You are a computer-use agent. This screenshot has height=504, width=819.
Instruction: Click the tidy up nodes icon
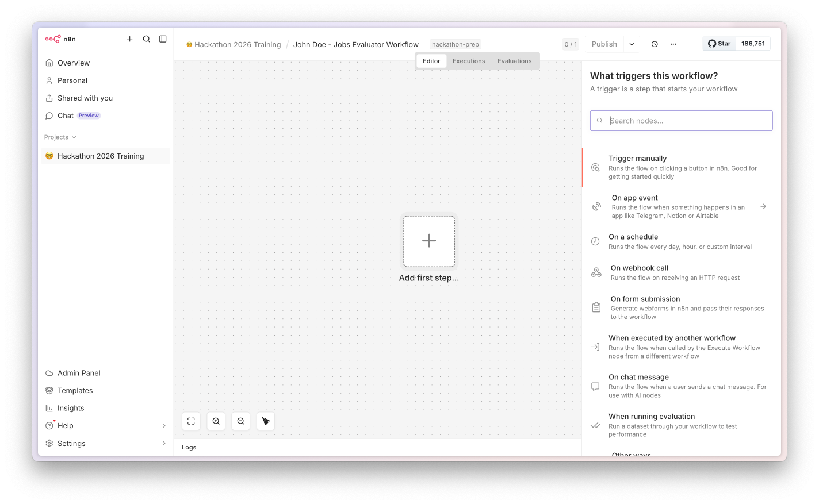(x=266, y=421)
